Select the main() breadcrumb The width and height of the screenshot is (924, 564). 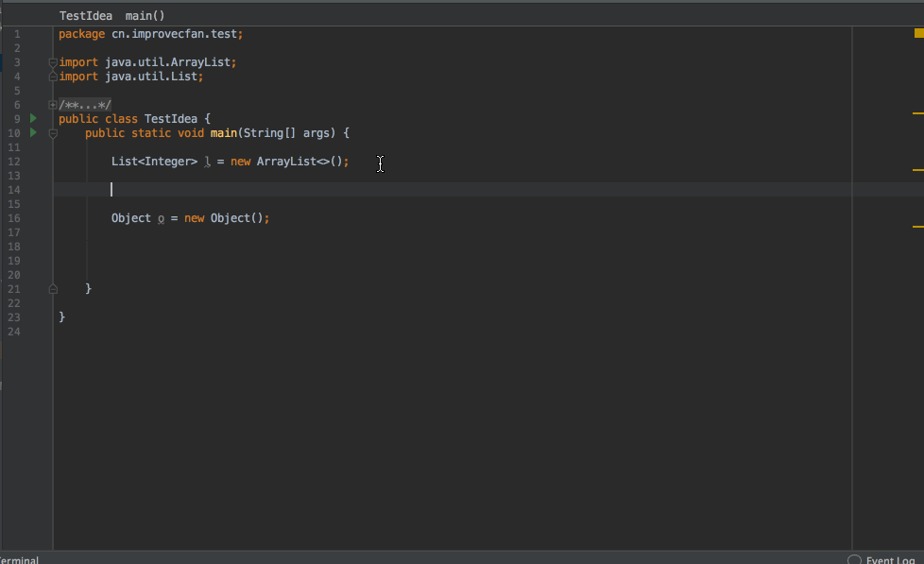145,16
